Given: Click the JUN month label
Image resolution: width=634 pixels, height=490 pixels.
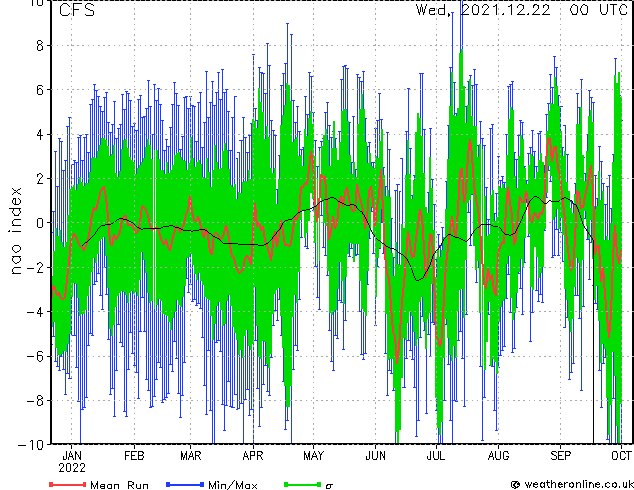Looking at the screenshot, I should 376,456.
